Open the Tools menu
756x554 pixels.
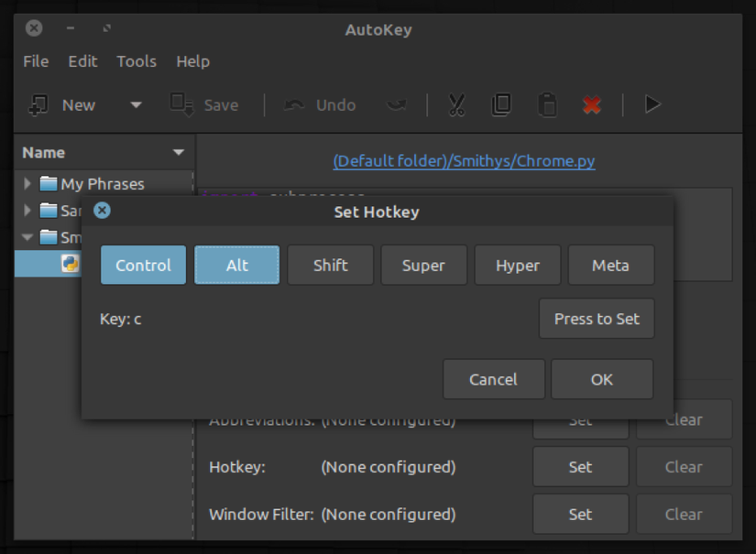[x=136, y=61]
